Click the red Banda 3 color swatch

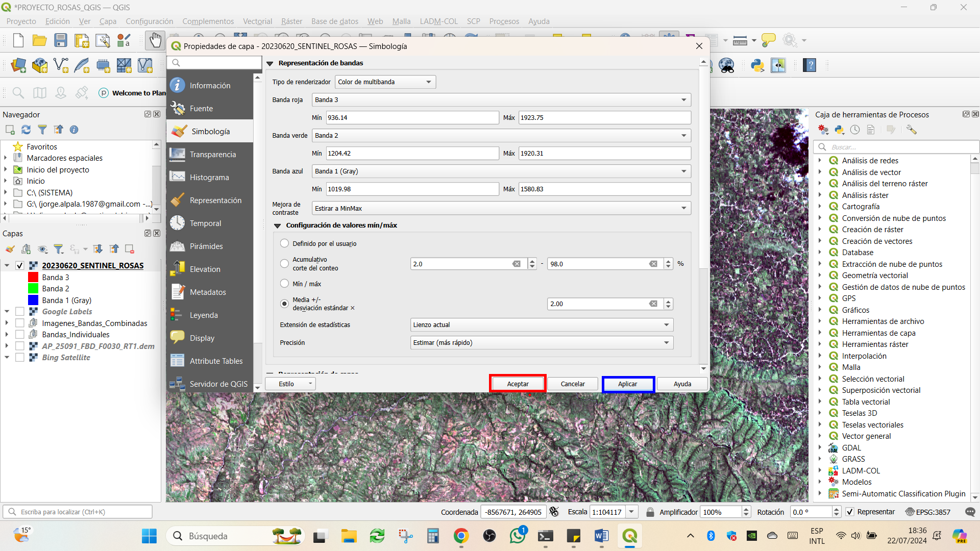coord(33,277)
